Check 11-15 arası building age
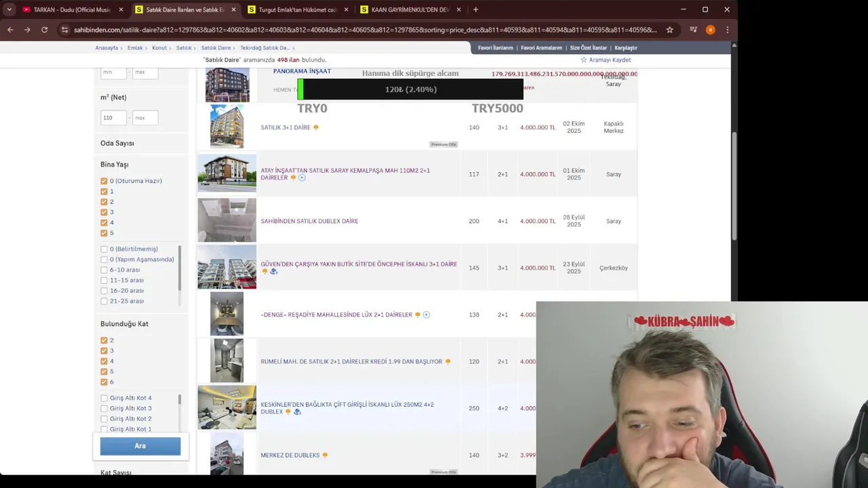The height and width of the screenshot is (488, 868). (x=104, y=280)
